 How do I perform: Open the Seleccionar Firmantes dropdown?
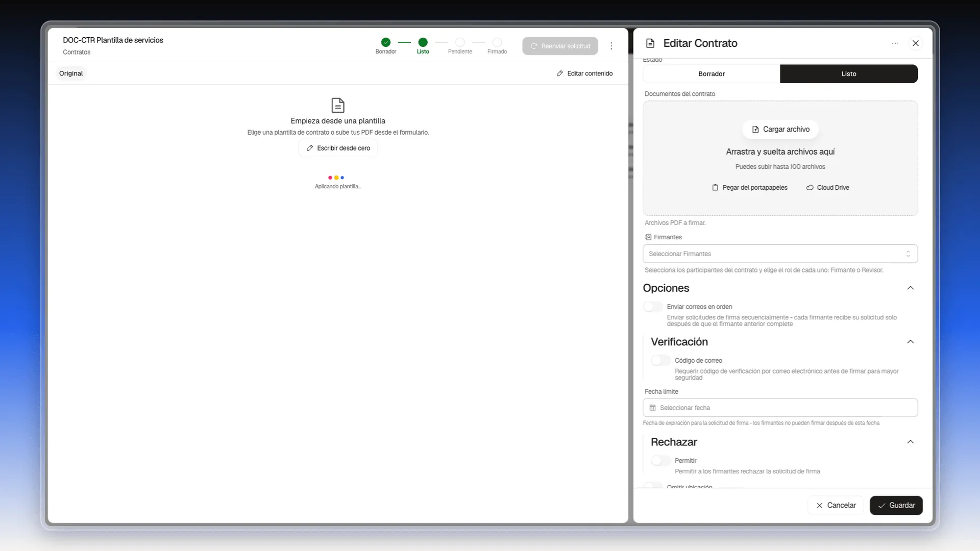click(780, 254)
